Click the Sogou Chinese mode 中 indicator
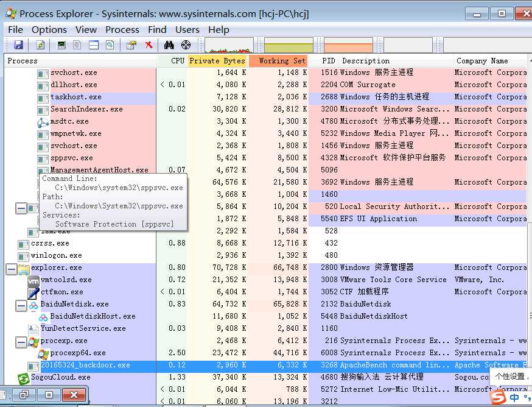 (514, 397)
